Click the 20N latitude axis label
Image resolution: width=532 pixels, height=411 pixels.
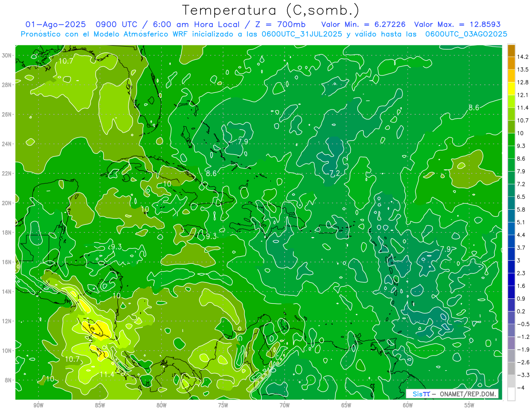(x=7, y=203)
